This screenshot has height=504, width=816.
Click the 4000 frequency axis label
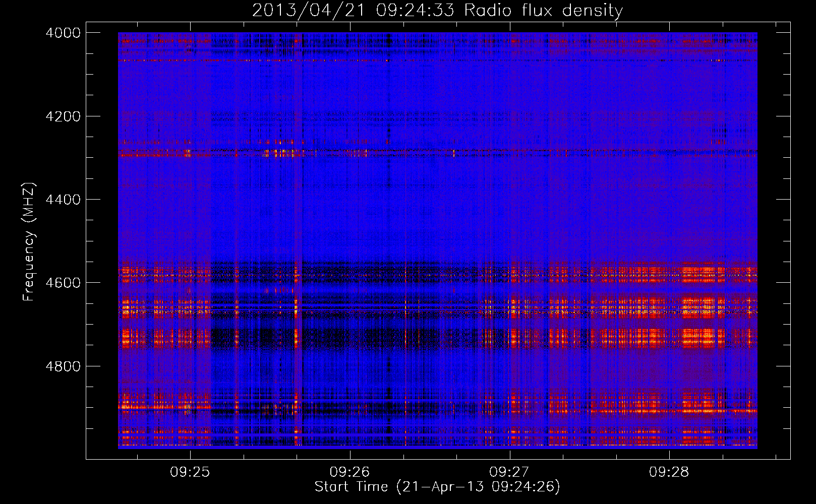point(63,33)
